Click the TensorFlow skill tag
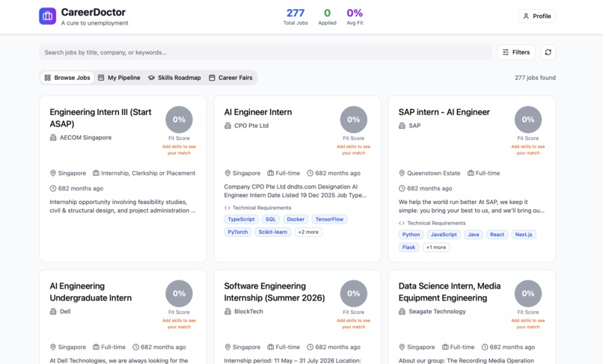The width and height of the screenshot is (603, 364). (330, 220)
